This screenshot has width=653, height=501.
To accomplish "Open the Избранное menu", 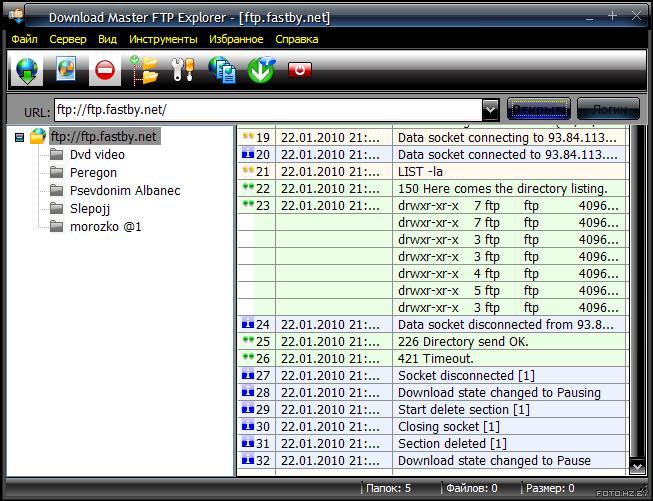I will [236, 39].
